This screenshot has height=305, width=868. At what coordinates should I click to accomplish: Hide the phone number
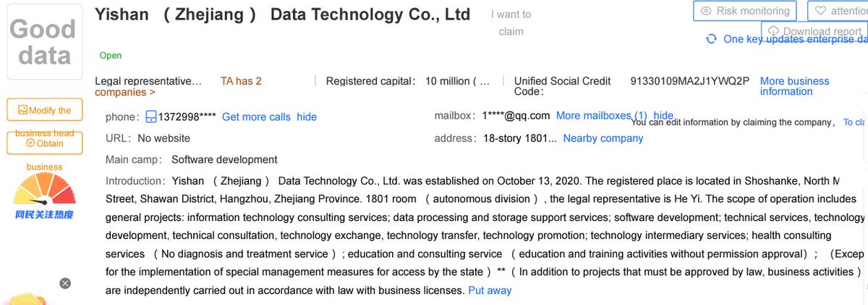[x=307, y=117]
